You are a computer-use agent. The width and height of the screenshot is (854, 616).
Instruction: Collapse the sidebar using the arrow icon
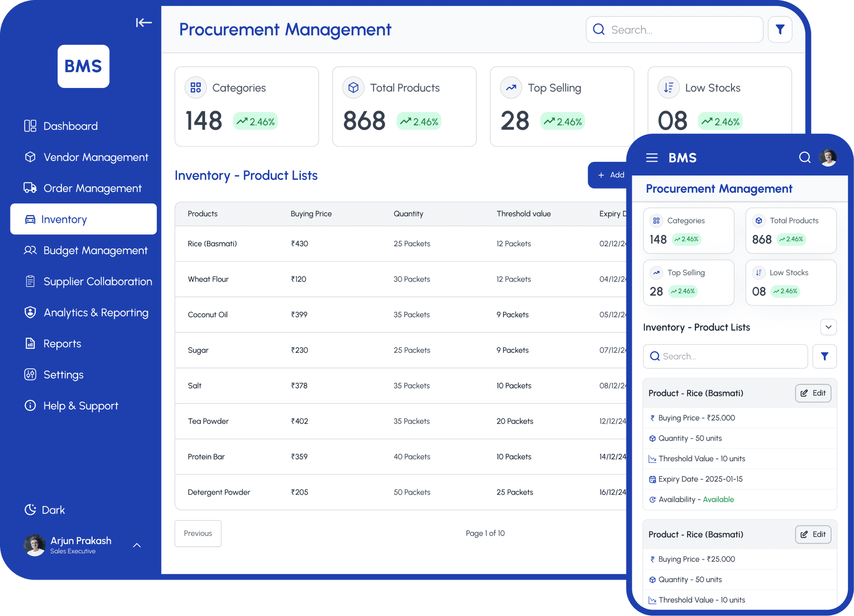143,23
